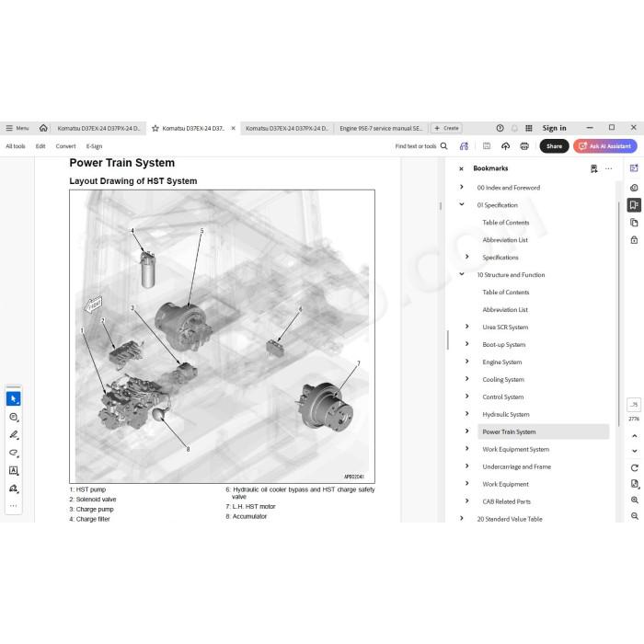Open the Edit menu
Screen dimensions: 644x644
(x=40, y=146)
